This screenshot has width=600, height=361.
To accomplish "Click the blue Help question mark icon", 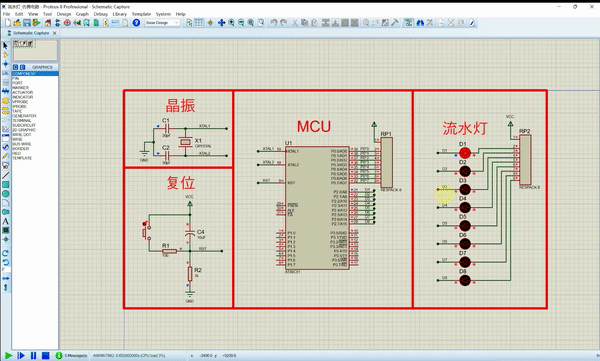I will pos(136,23).
